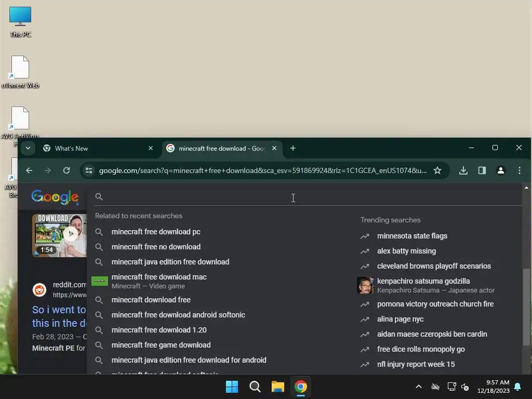Select suggestion minecraft free download pc
The width and height of the screenshot is (532, 399).
click(x=156, y=232)
